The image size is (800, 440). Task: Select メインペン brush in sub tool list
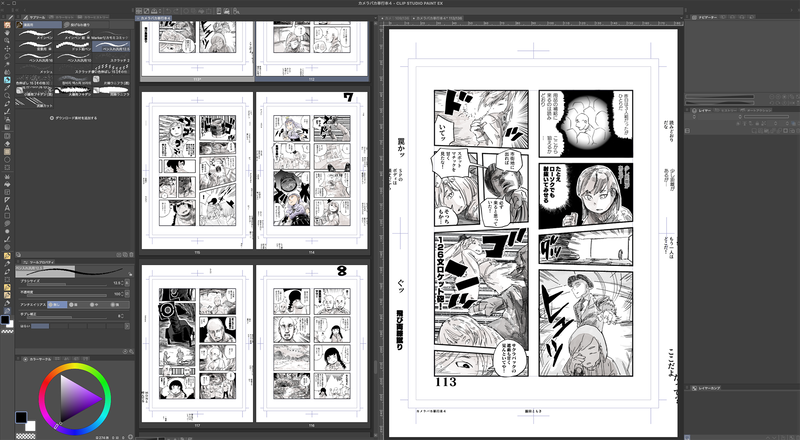[x=34, y=35]
